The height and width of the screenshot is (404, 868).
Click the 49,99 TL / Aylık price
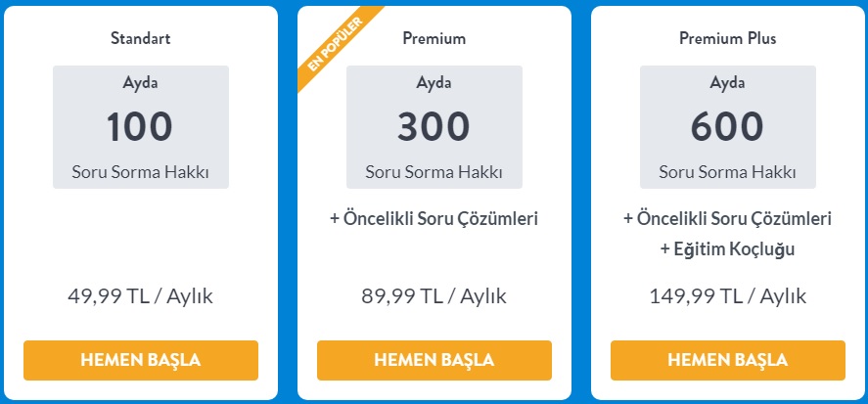[141, 296]
